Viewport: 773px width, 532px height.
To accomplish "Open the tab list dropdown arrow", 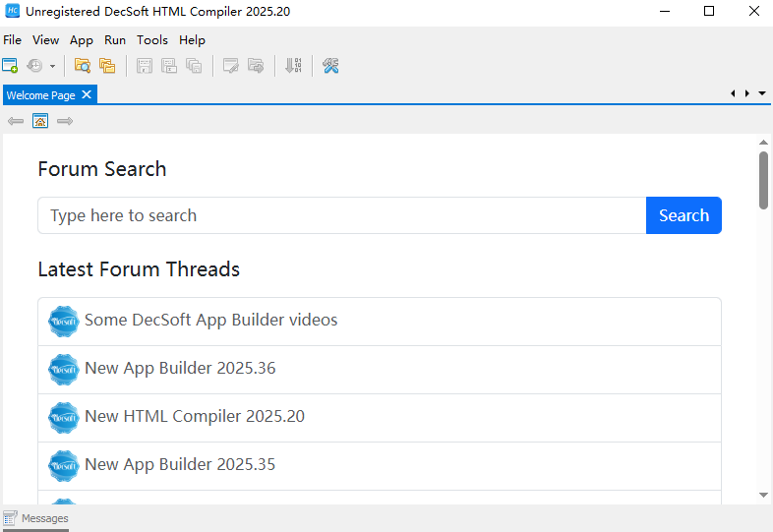I will [761, 93].
